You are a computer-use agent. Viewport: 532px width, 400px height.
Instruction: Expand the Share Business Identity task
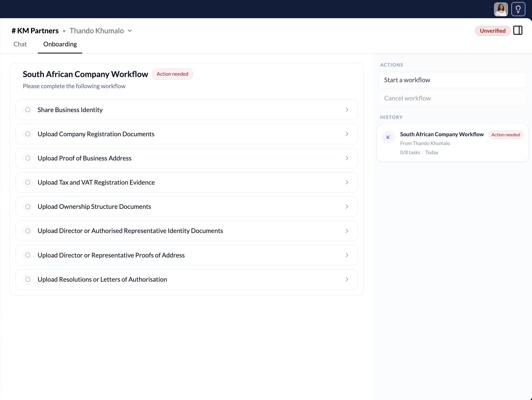(347, 110)
